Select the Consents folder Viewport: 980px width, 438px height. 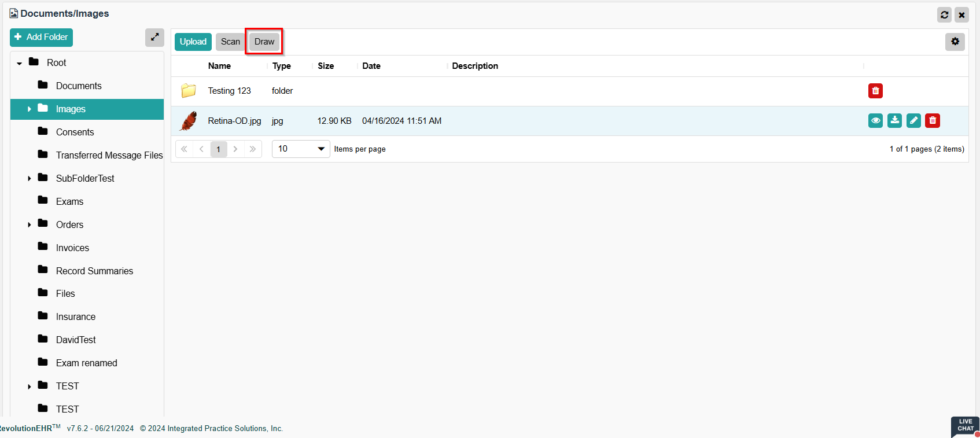point(75,132)
